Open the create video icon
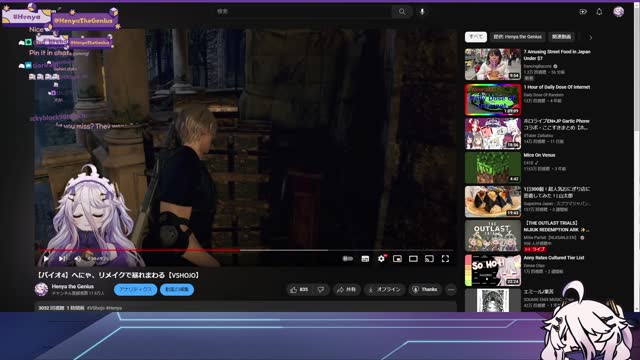 point(583,12)
